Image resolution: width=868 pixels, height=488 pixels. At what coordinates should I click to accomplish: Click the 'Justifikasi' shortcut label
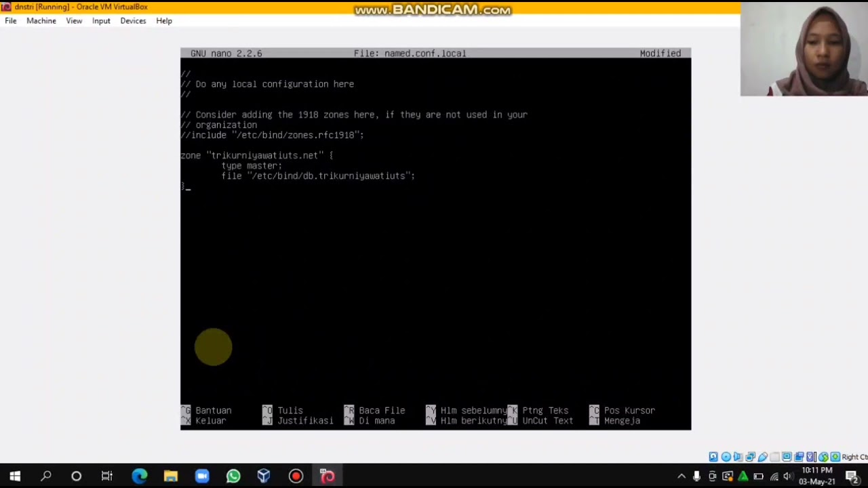(305, 421)
